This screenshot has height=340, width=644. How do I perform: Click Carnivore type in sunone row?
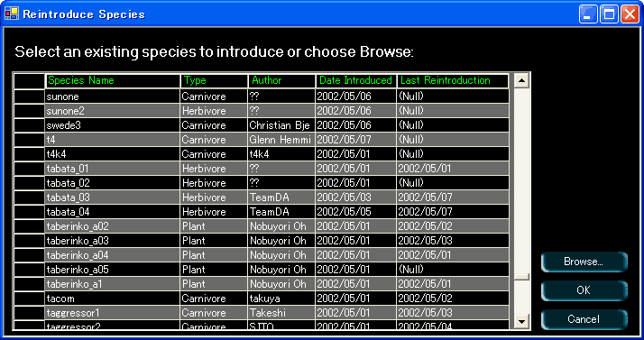tap(215, 96)
